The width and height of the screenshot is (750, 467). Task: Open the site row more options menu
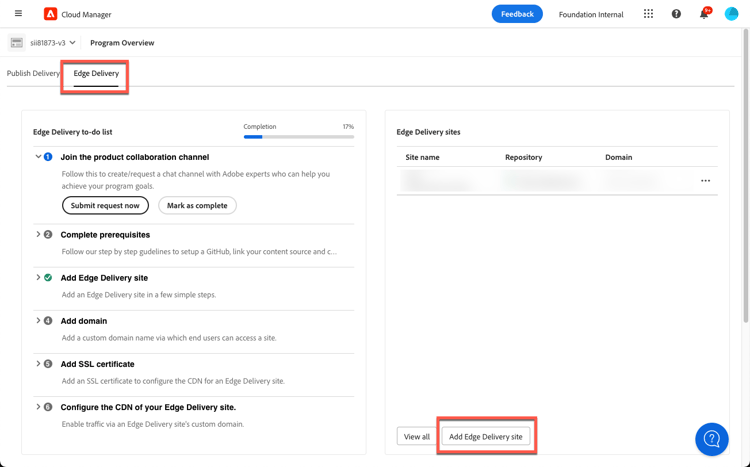pyautogui.click(x=705, y=181)
